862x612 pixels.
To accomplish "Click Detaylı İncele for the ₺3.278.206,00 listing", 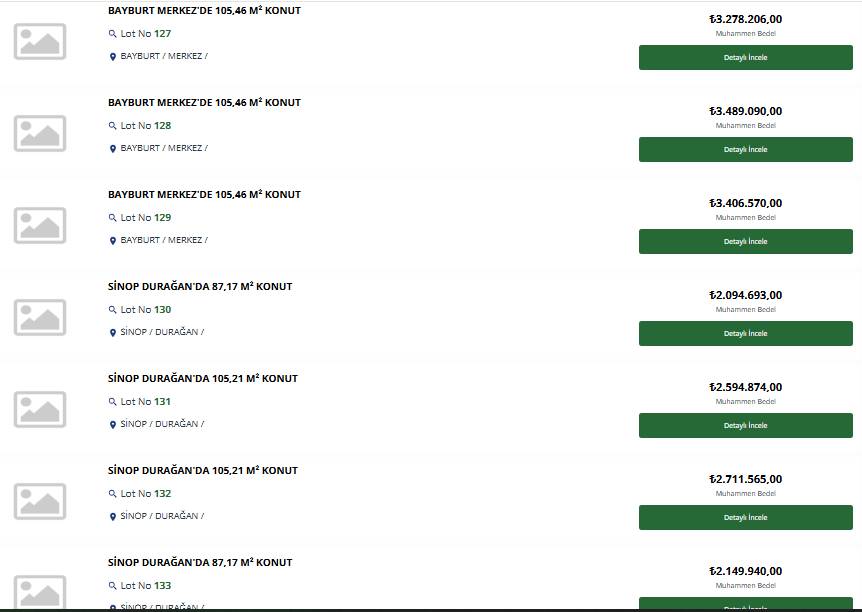I will pos(745,58).
